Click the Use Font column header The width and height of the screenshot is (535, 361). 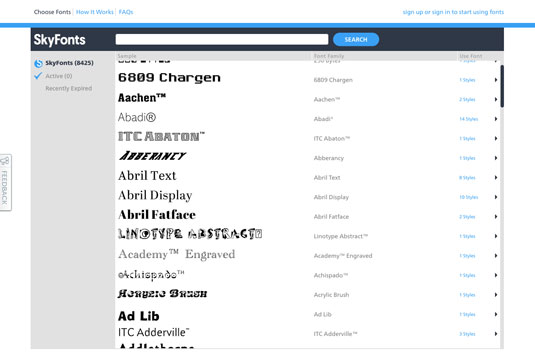tap(471, 56)
